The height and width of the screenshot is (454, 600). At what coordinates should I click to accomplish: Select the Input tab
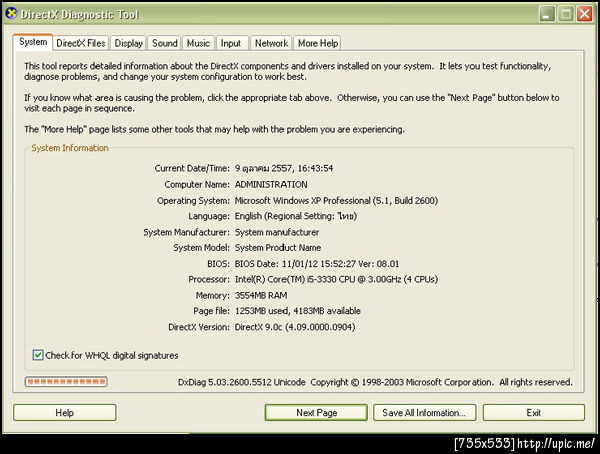[x=231, y=43]
